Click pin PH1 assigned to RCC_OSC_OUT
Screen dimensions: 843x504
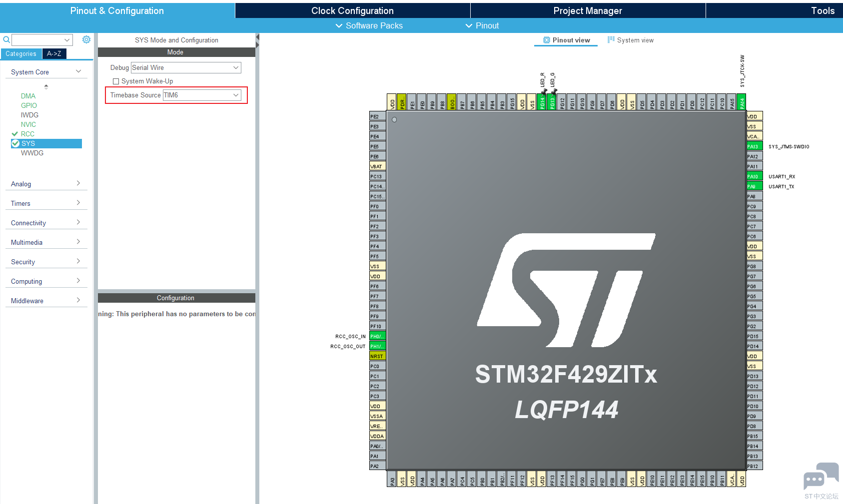377,346
